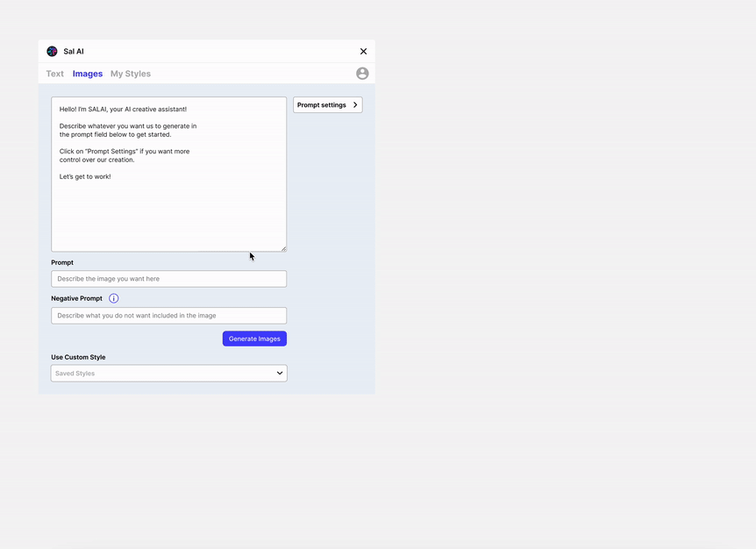
Task: Click the 'Negative Prompt' label
Action: 76,298
